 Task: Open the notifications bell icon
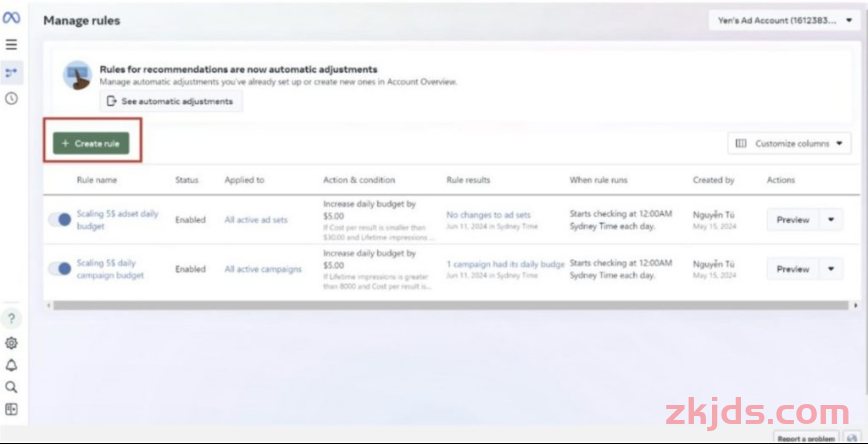tap(11, 365)
